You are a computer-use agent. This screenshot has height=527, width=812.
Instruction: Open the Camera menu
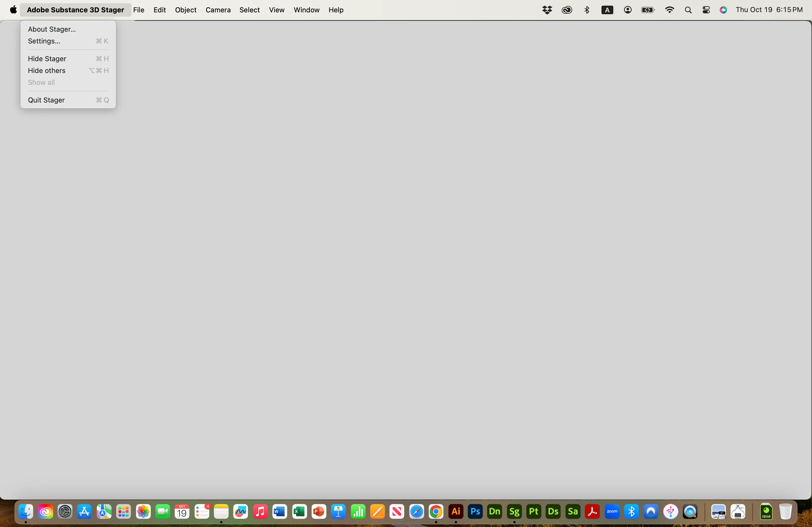tap(218, 10)
